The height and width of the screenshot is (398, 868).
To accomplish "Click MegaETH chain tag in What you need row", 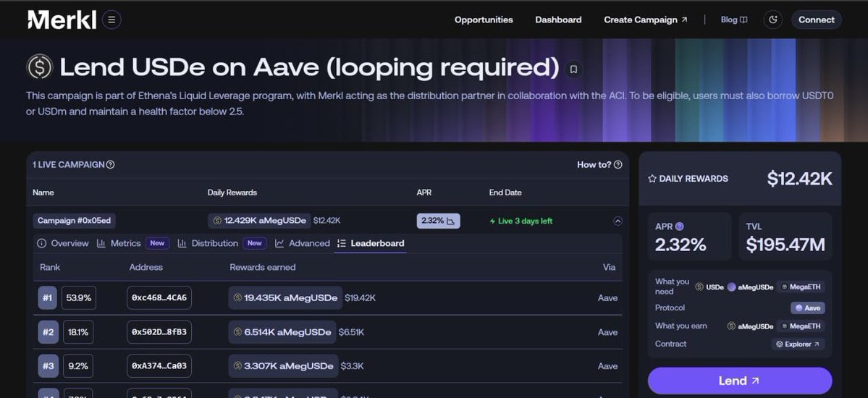I will point(801,287).
